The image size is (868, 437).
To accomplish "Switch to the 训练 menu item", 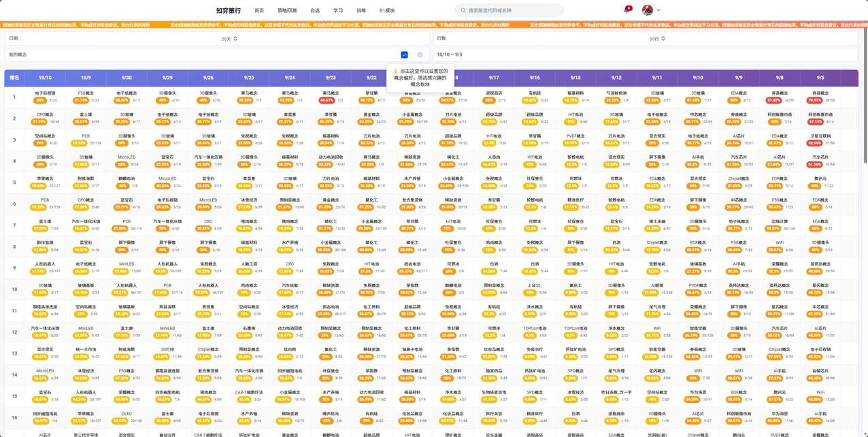I will click(361, 11).
